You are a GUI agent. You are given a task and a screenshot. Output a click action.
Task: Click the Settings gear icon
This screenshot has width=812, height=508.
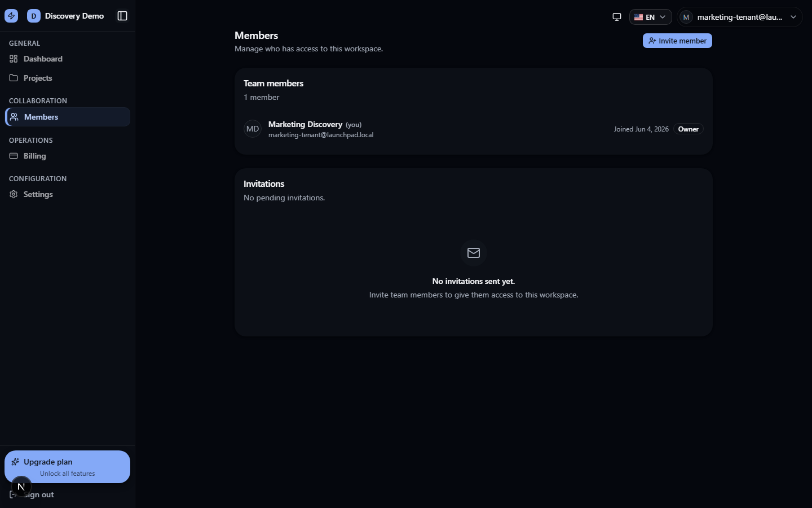tap(14, 194)
